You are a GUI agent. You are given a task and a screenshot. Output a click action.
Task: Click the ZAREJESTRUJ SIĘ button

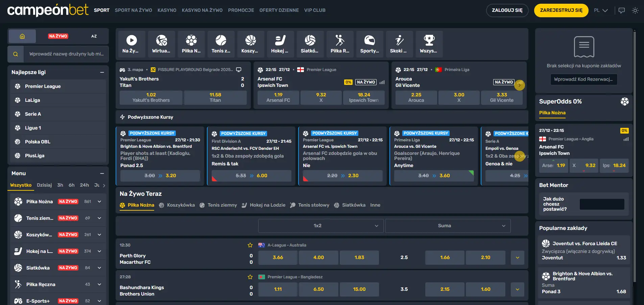pyautogui.click(x=561, y=10)
